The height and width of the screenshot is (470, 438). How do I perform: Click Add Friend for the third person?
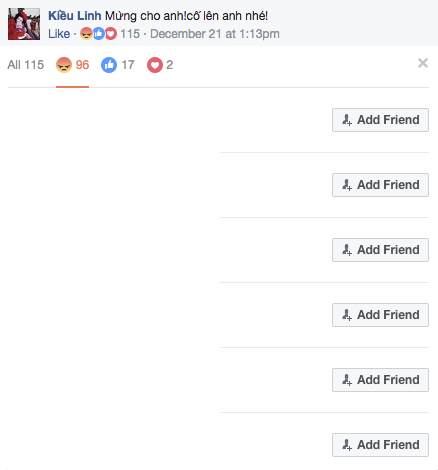point(380,250)
